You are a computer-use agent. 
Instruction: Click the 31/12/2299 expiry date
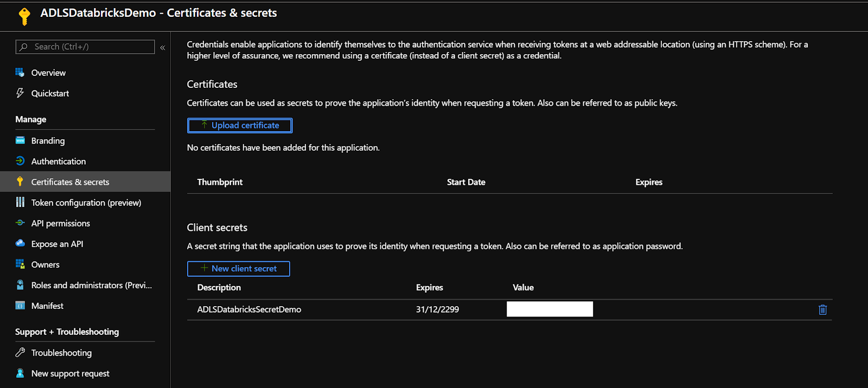pos(437,309)
